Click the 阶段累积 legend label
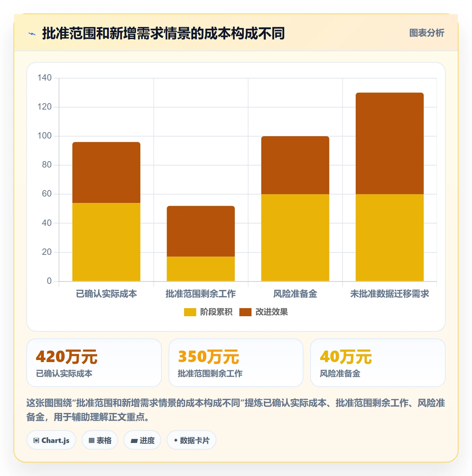Screen dimensions: 472x476 point(216,312)
